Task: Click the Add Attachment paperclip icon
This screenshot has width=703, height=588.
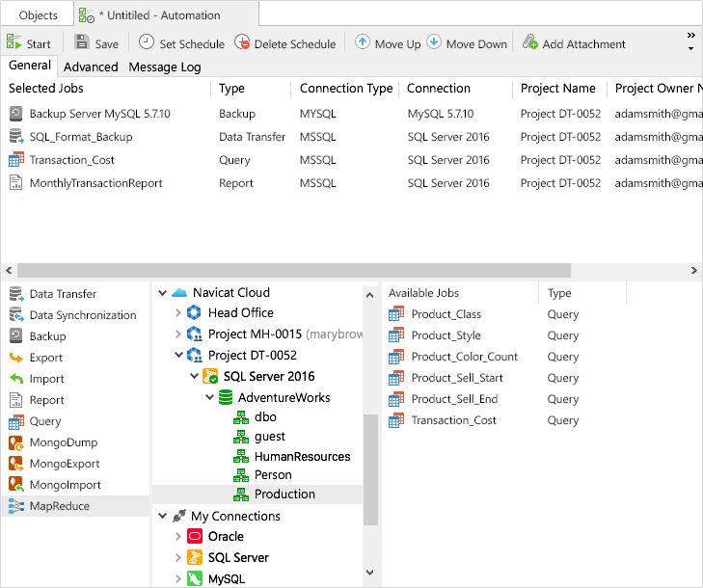Action: pos(530,43)
